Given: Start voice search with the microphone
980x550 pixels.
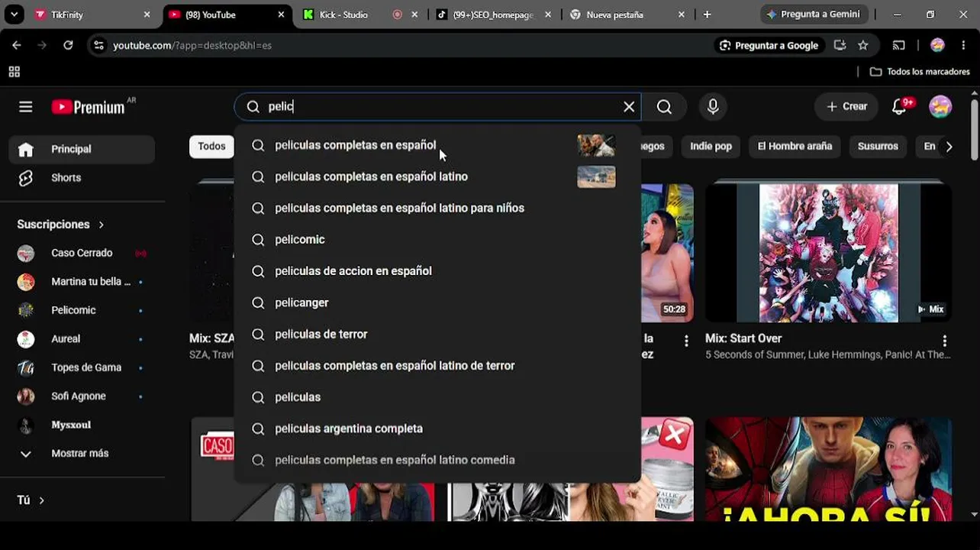Looking at the screenshot, I should pyautogui.click(x=713, y=107).
